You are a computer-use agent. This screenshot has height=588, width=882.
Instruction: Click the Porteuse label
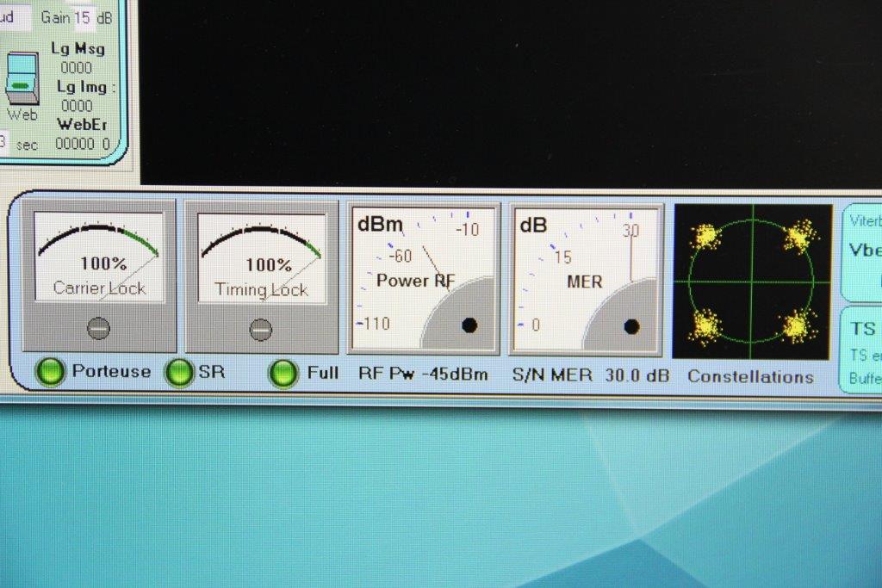[111, 371]
